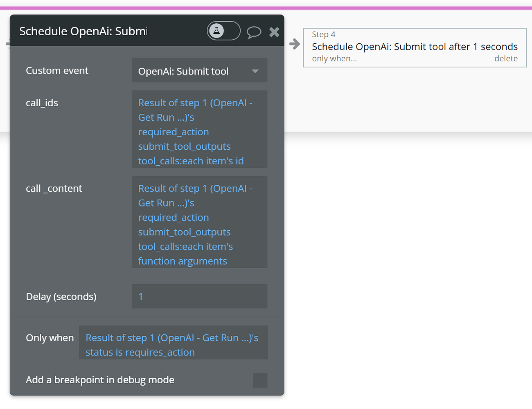
Task: Toggle the experimental flask switch in header
Action: coord(223,31)
